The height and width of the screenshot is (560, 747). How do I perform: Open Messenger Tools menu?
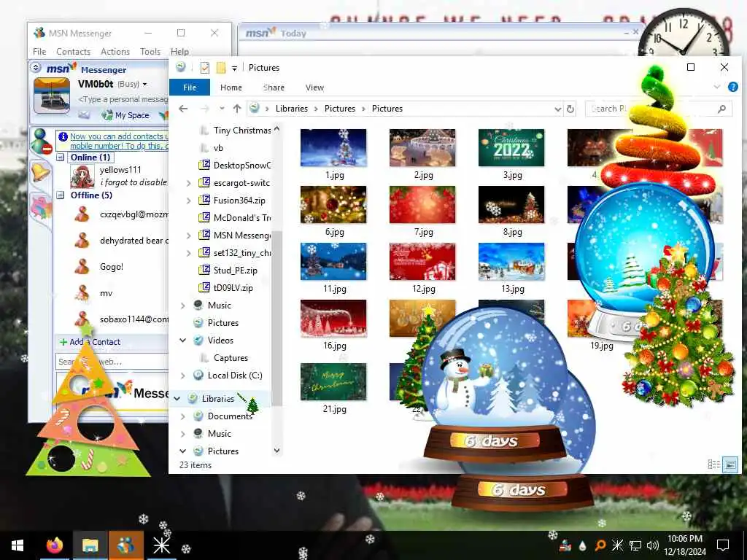(150, 52)
